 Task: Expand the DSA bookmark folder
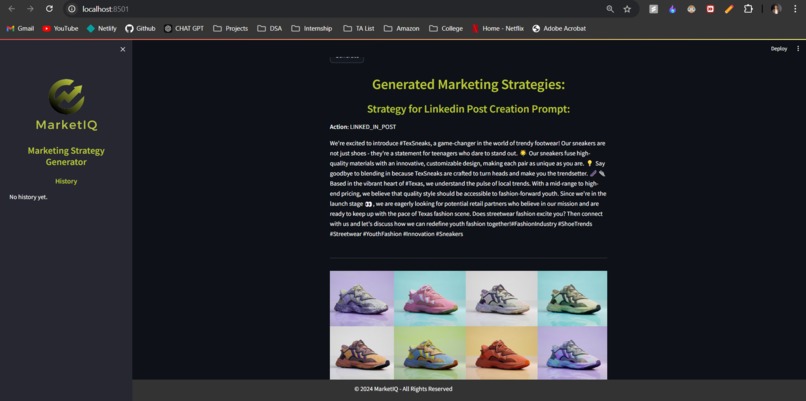coord(270,28)
